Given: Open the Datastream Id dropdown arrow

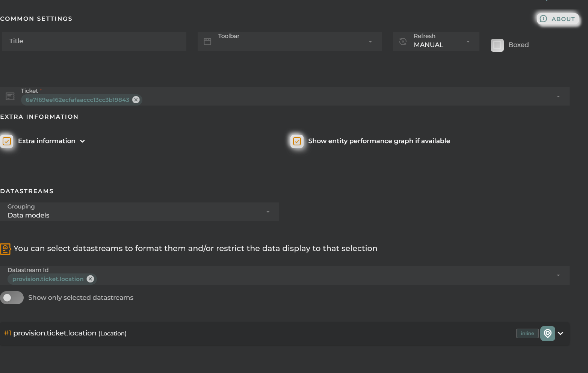Looking at the screenshot, I should pyautogui.click(x=558, y=275).
